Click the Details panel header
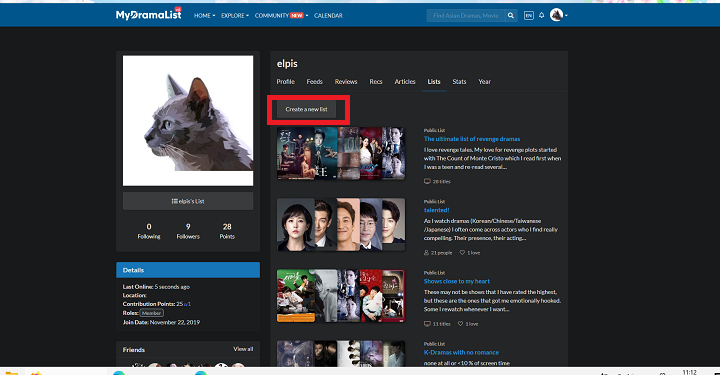720x375 pixels. (188, 270)
